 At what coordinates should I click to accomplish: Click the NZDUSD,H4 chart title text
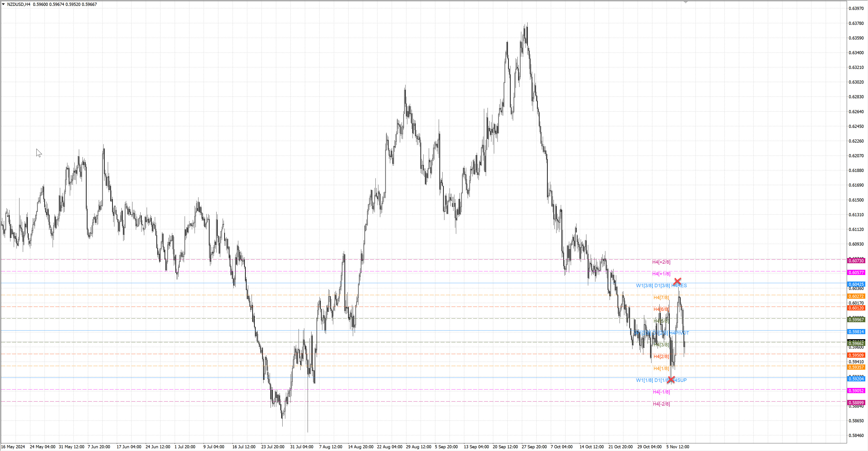[19, 4]
